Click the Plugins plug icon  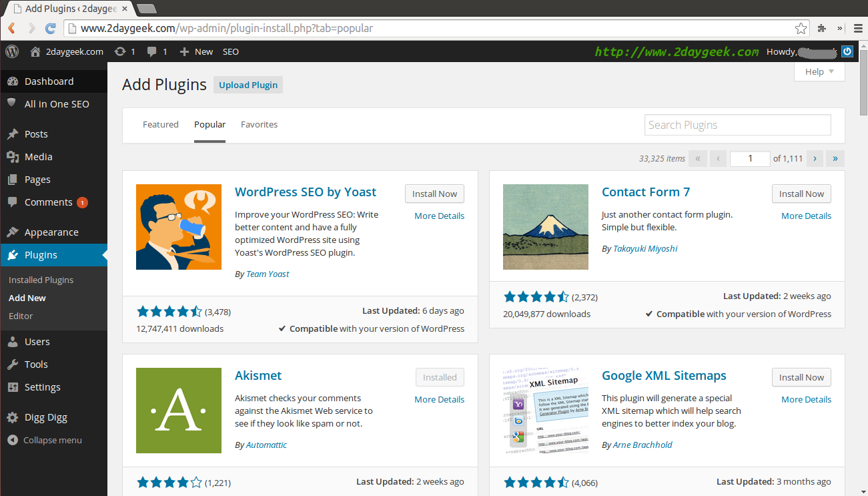tap(13, 255)
